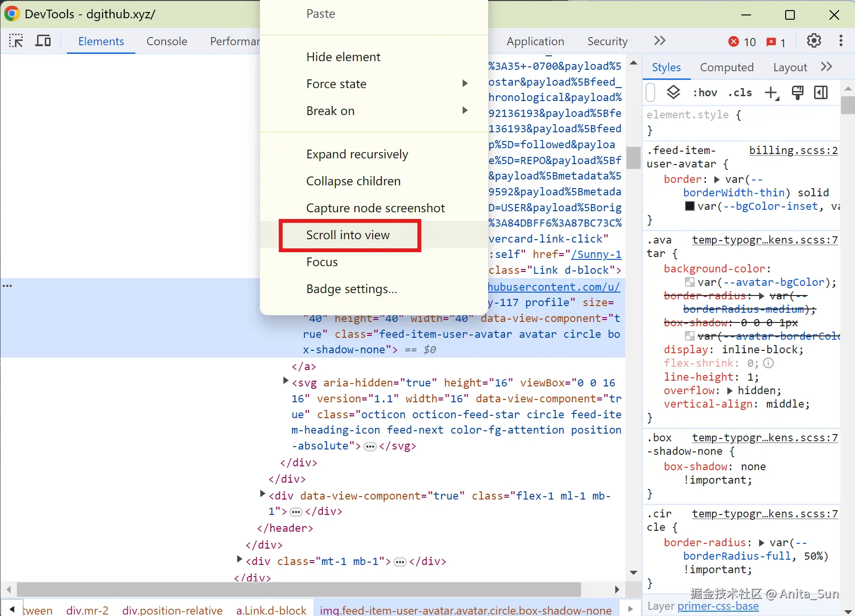855x616 pixels.
Task: Click the Styles pane scroll-up arrow
Action: (848, 89)
